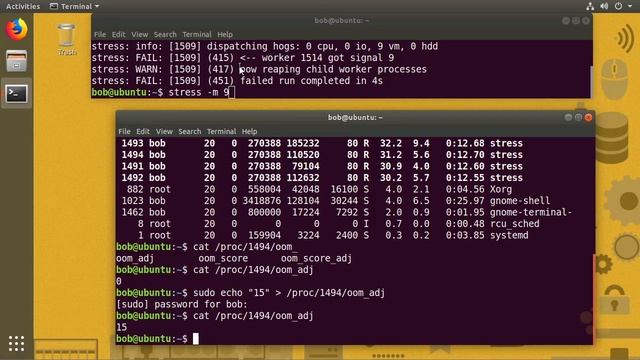Click the process row with PID 1492
The image size is (640, 360).
(x=322, y=178)
